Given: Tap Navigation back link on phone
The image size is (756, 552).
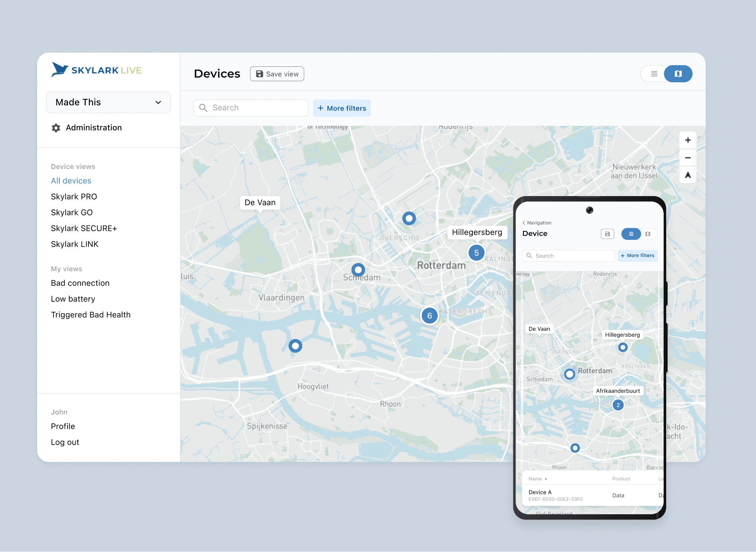Looking at the screenshot, I should [537, 223].
